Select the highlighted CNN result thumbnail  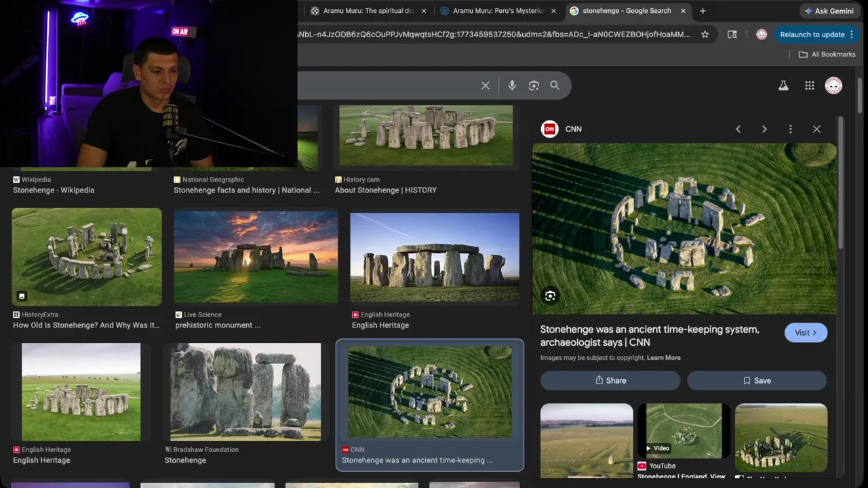click(430, 392)
